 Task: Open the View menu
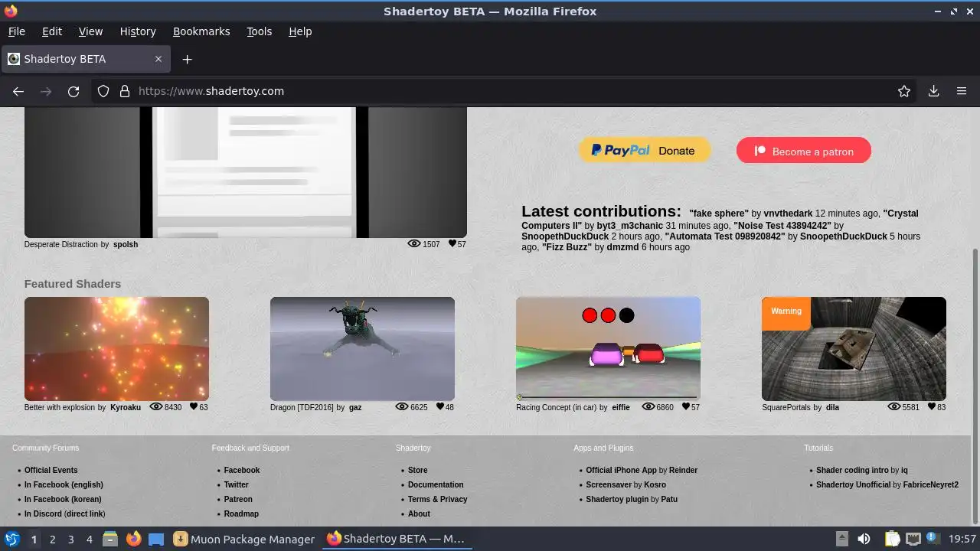(90, 31)
